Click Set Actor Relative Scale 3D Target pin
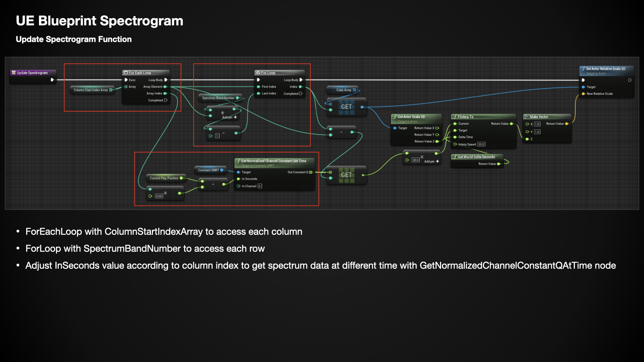 [x=584, y=87]
